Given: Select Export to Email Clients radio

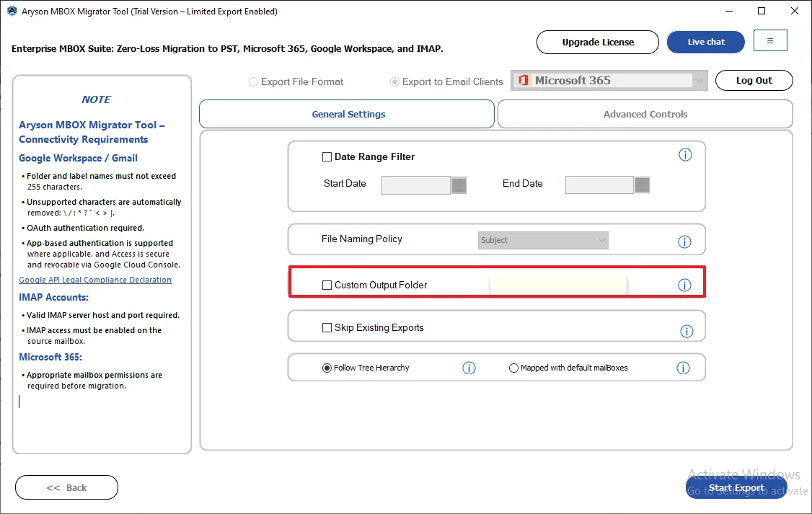Looking at the screenshot, I should coord(394,81).
